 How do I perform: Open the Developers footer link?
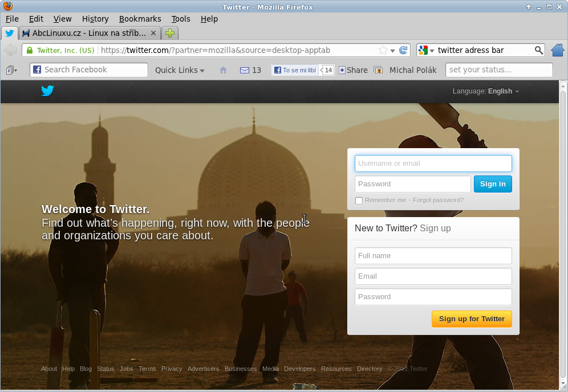tap(299, 369)
